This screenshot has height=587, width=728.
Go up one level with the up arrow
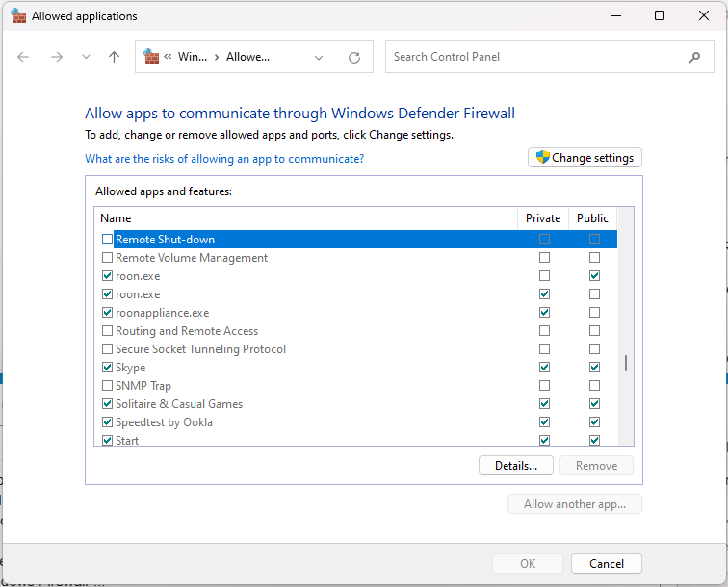[114, 57]
